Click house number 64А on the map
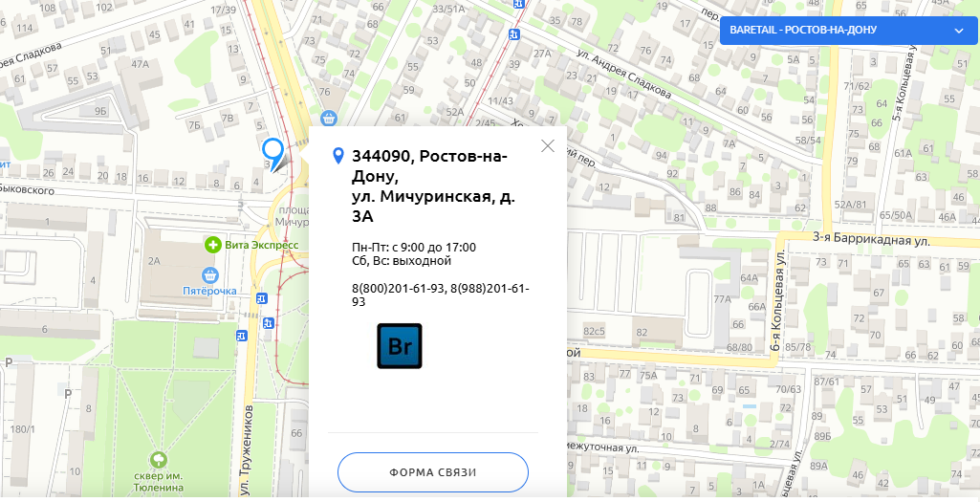This screenshot has width=980, height=502. point(749,277)
